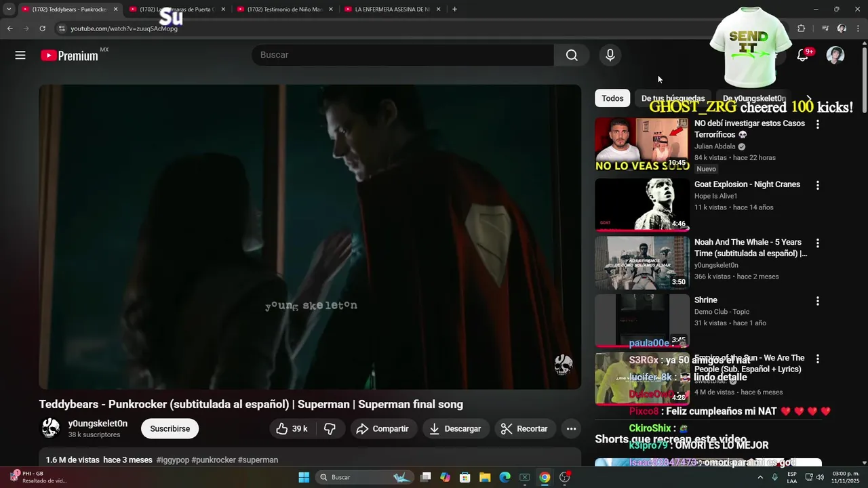Switch to 'LA ENFERMERA ASESINA' browser tab
The height and width of the screenshot is (488, 868).
[393, 9]
